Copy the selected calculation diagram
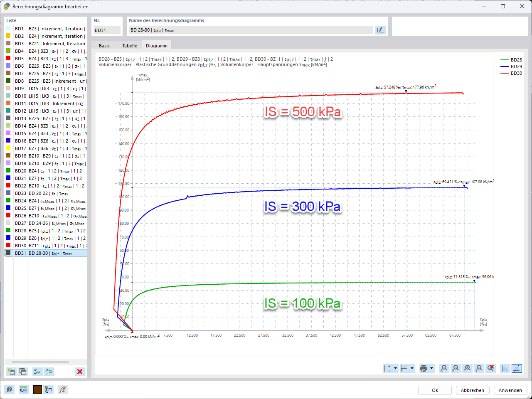 [23, 372]
